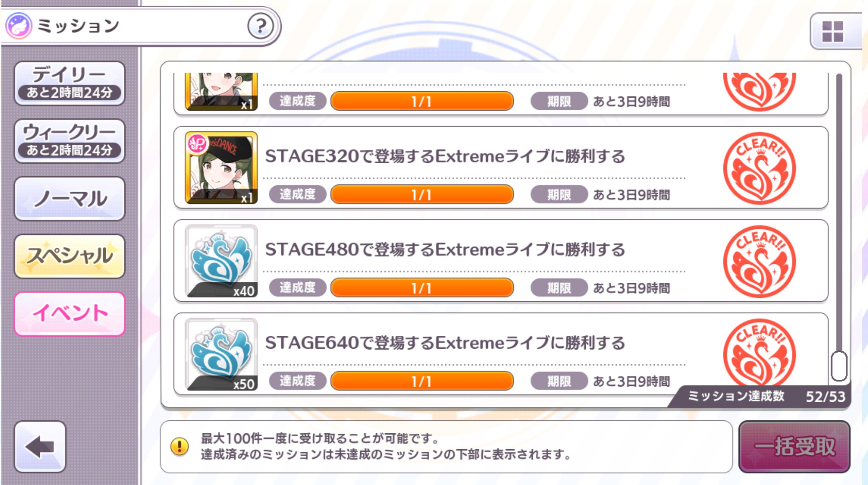
Task: Click the STAGE480 progress bar 1/1
Action: click(422, 288)
